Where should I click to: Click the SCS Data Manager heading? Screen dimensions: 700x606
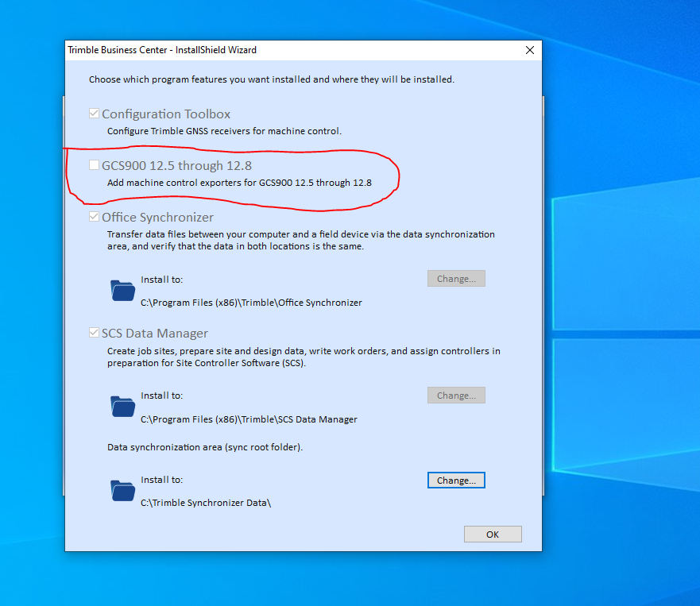(x=155, y=334)
